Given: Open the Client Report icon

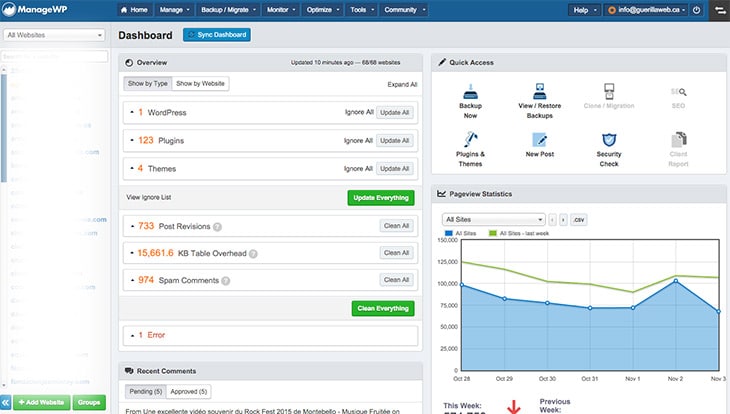Looking at the screenshot, I should coord(679,139).
